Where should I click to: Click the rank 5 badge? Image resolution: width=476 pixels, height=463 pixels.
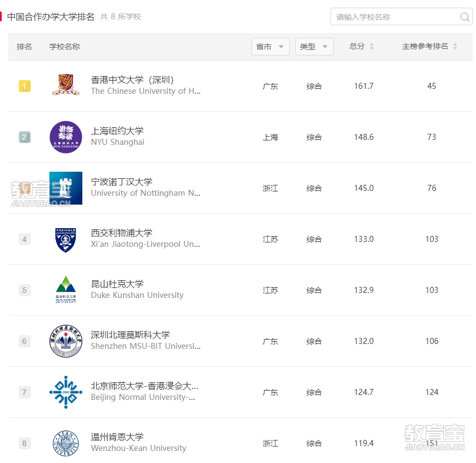click(25, 290)
